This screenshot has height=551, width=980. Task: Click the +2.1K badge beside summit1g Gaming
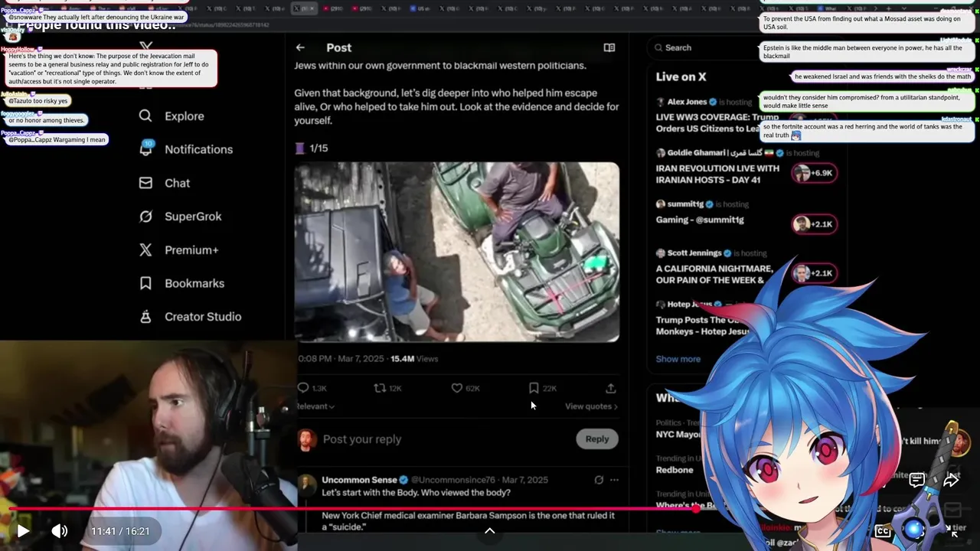tap(815, 224)
